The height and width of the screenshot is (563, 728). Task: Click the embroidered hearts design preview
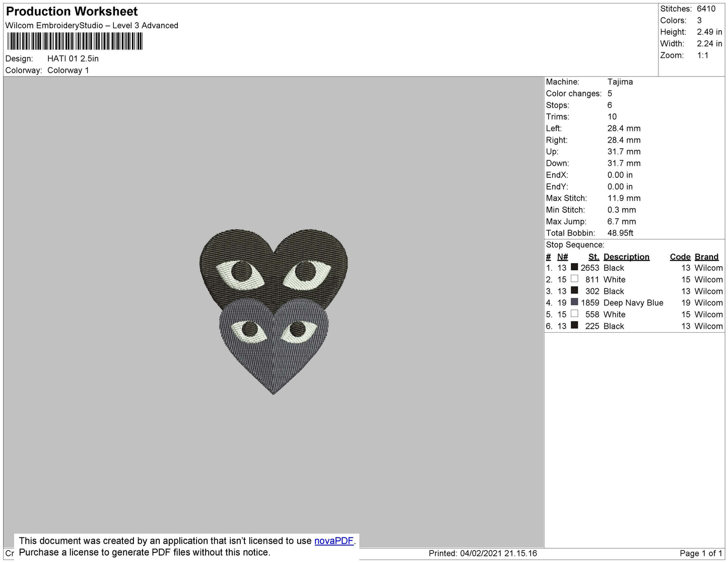[274, 311]
